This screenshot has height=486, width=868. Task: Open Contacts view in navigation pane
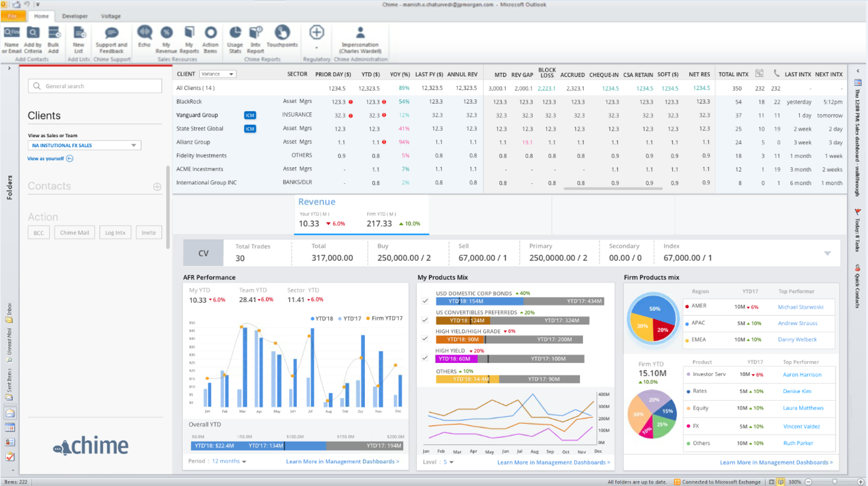(10, 442)
